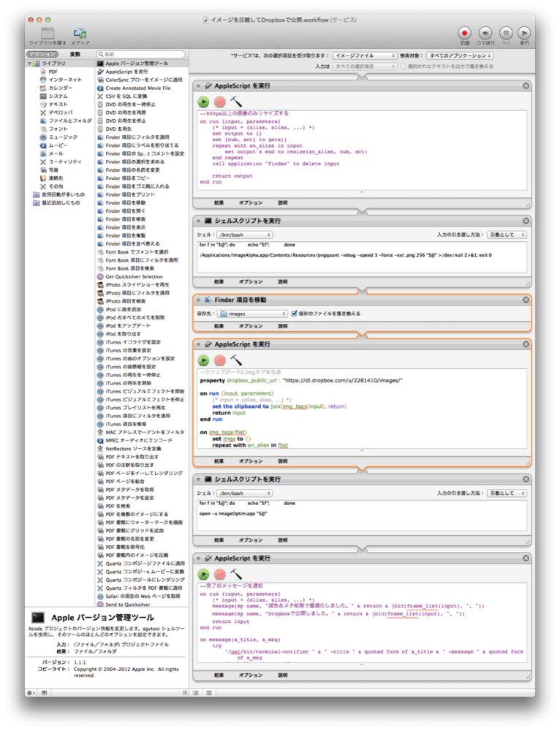Select ミュージック category in library
Viewport: 560px width, 731px height.
pyautogui.click(x=58, y=137)
